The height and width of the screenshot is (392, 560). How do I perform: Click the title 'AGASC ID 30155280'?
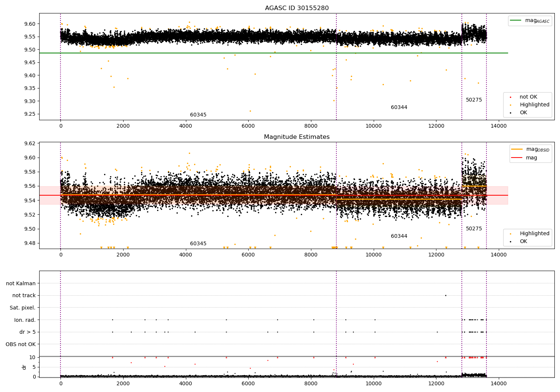(297, 8)
